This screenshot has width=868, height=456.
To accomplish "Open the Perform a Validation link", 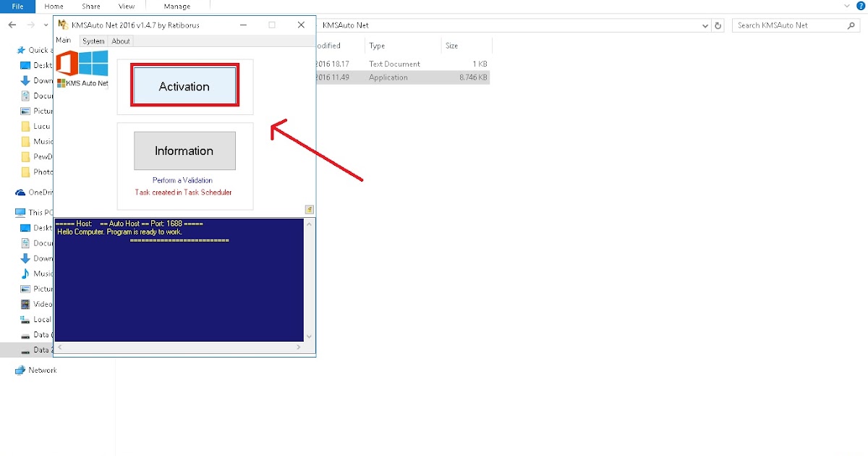I will pos(182,180).
